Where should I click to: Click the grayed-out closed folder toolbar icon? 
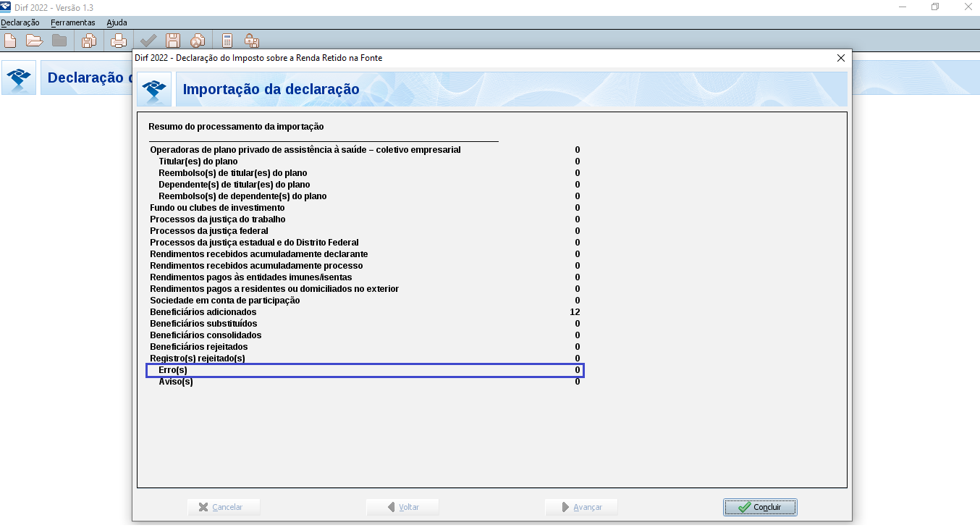tap(59, 41)
